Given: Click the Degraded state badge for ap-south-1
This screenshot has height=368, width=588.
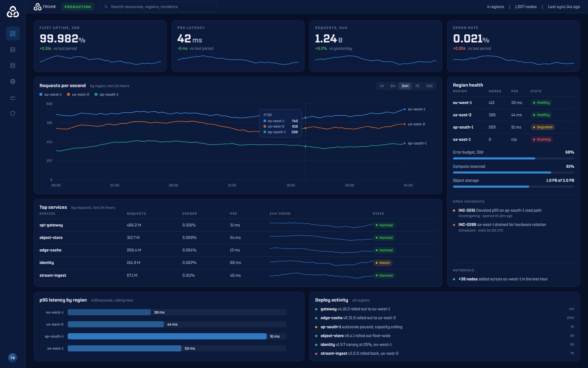Looking at the screenshot, I should (x=542, y=127).
